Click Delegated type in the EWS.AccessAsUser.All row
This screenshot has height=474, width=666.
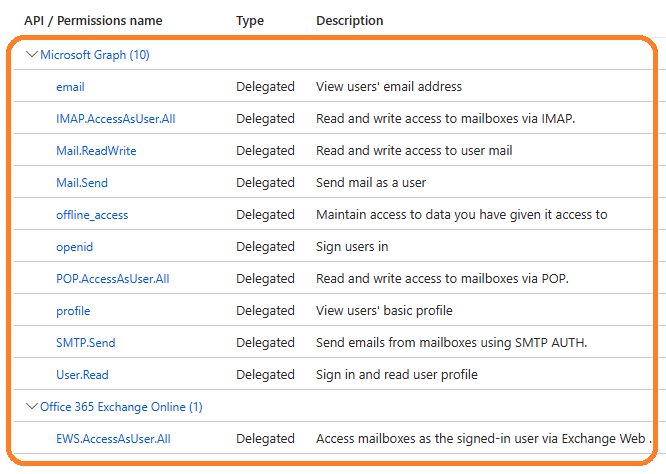[x=265, y=439]
